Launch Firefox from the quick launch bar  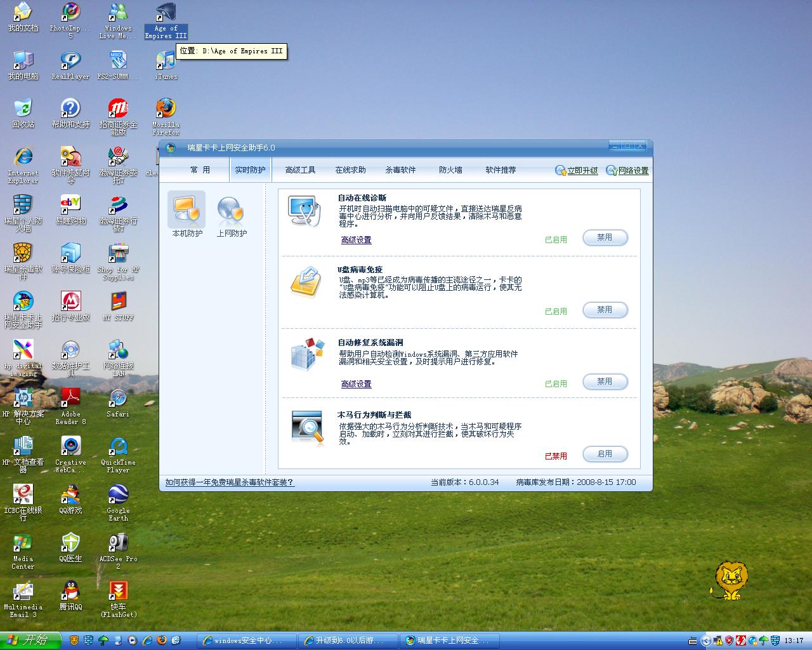click(161, 640)
